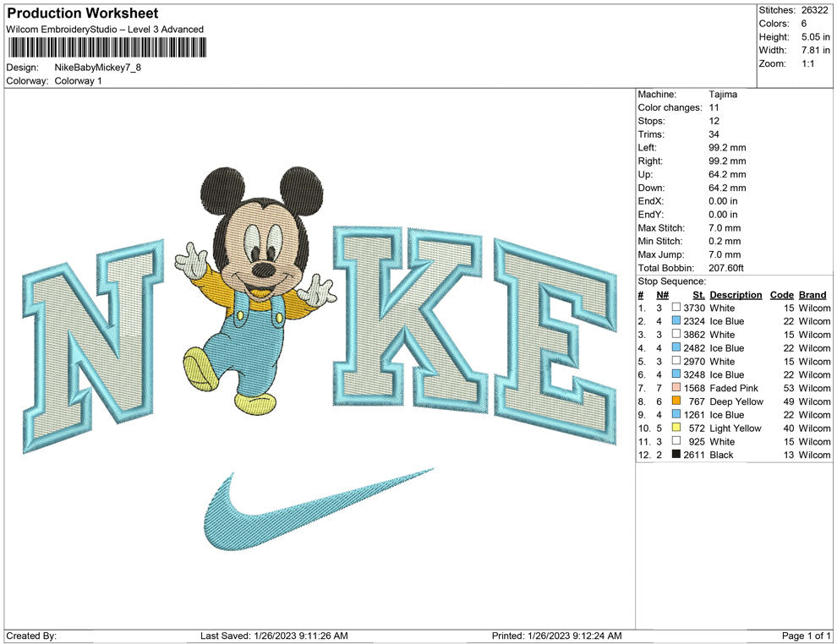
Task: Click the Left value '99.2 mm'
Action: click(727, 147)
